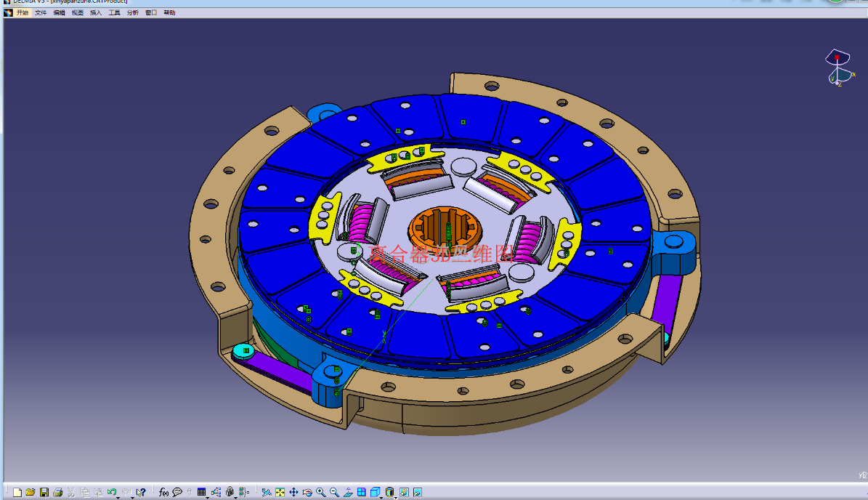Image resolution: width=868 pixels, height=500 pixels.
Task: Open the 帮助 (Help) menu
Action: (169, 13)
